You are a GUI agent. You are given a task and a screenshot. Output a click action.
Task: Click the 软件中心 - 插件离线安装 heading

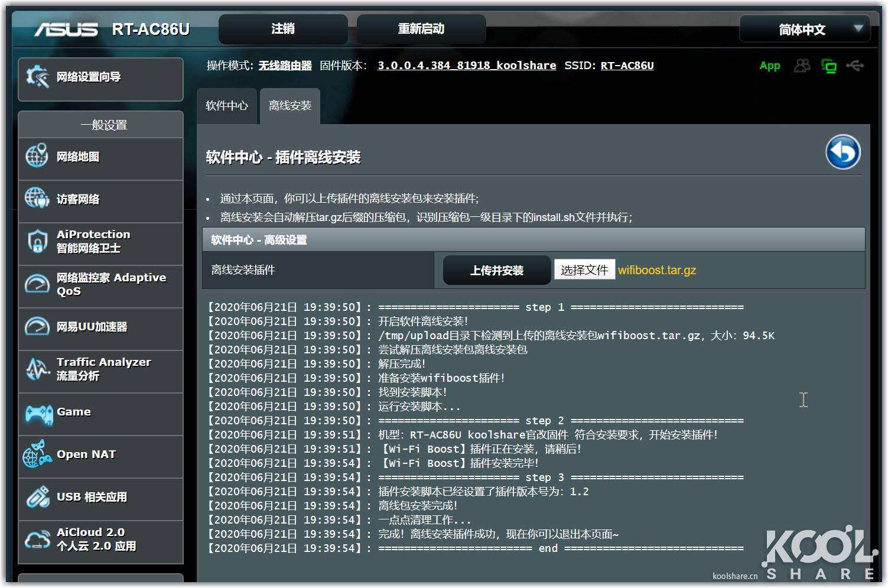click(283, 157)
